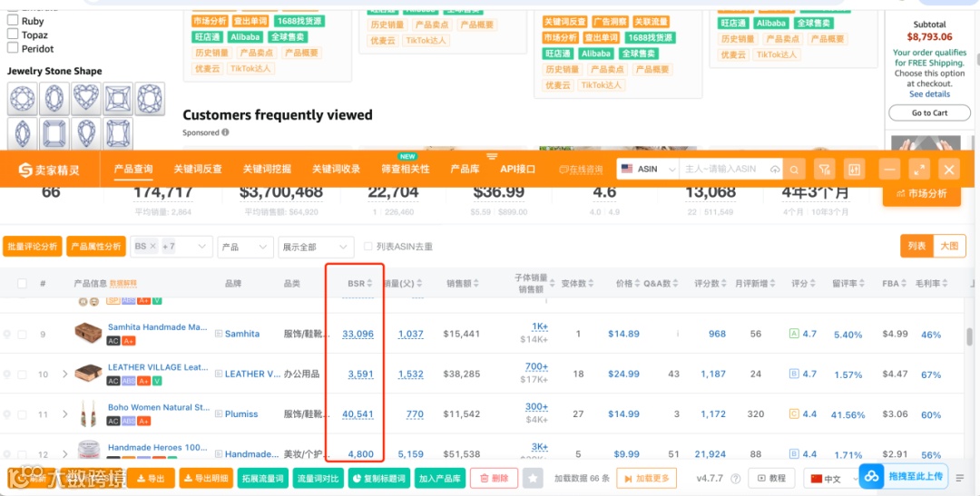This screenshot has height=496, width=980.
Task: Check the Peridot gemstone filter
Action: pos(13,47)
